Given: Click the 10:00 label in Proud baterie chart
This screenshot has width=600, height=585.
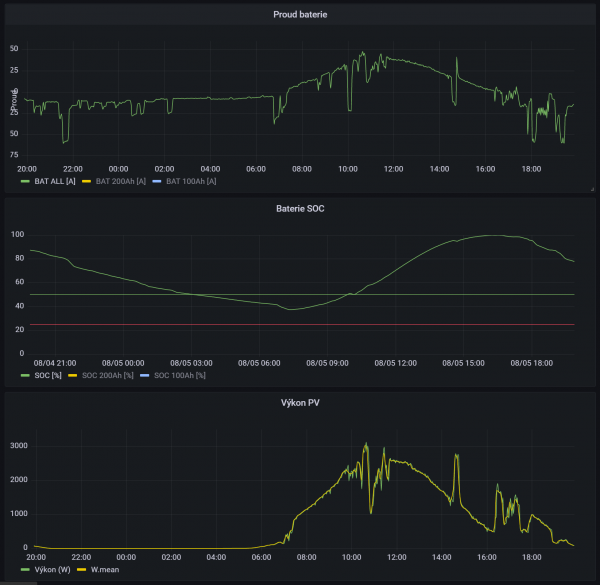Looking at the screenshot, I should point(348,169).
